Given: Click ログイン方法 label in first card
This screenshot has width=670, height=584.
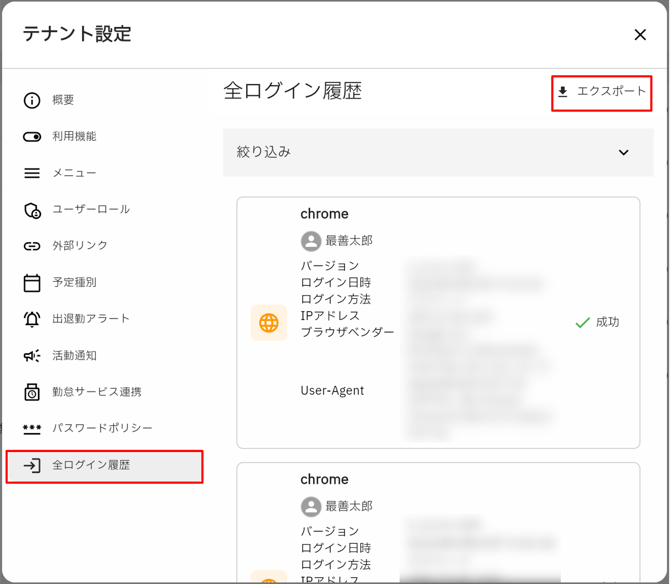Looking at the screenshot, I should click(335, 299).
